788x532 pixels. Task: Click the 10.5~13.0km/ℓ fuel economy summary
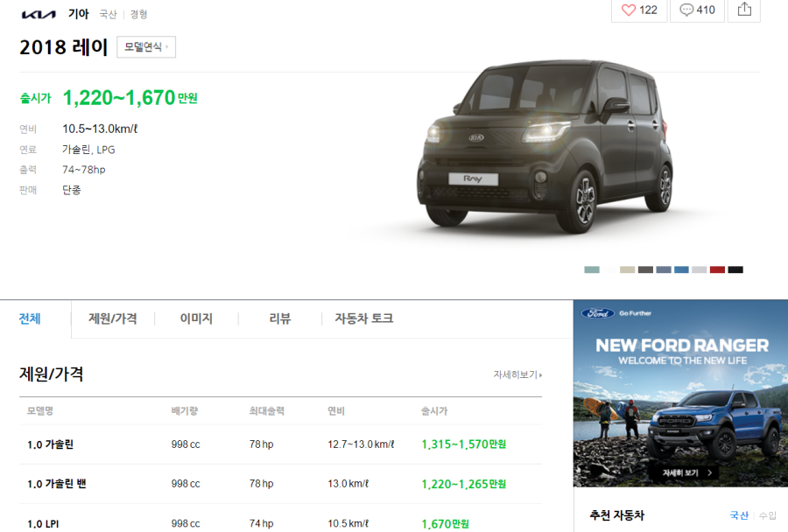100,129
